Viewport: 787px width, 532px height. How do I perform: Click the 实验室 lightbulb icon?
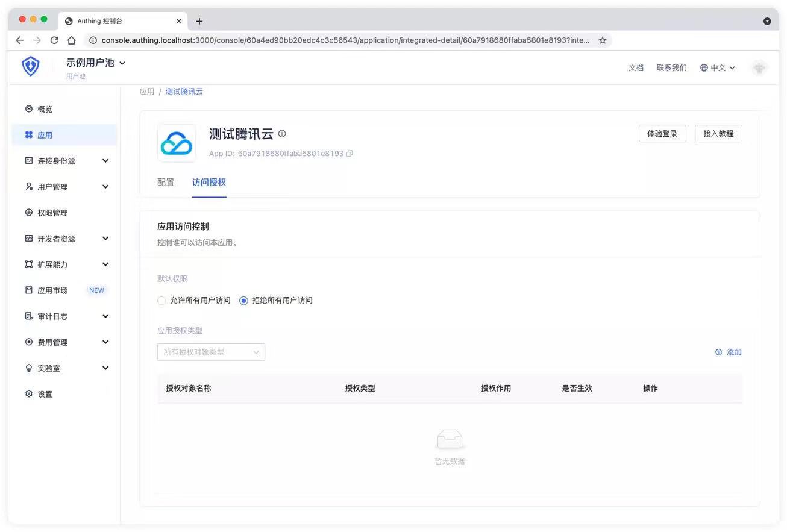point(28,368)
